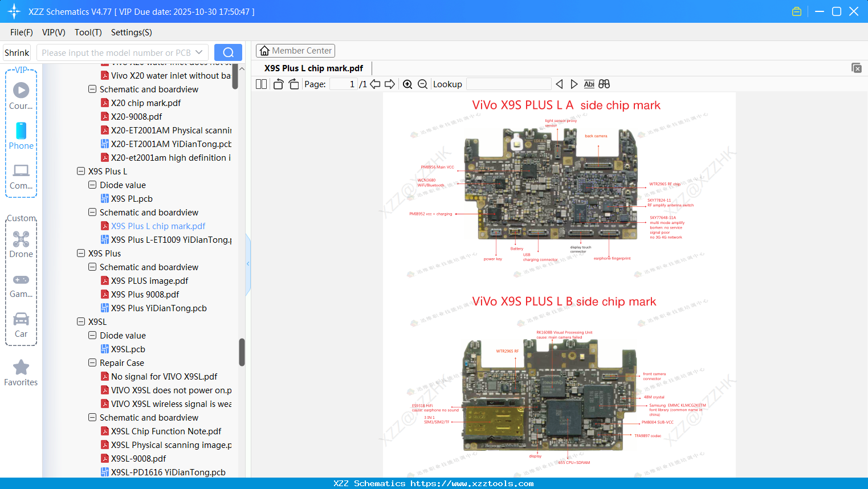
Task: Collapse Diode value under X9SL
Action: 92,336
